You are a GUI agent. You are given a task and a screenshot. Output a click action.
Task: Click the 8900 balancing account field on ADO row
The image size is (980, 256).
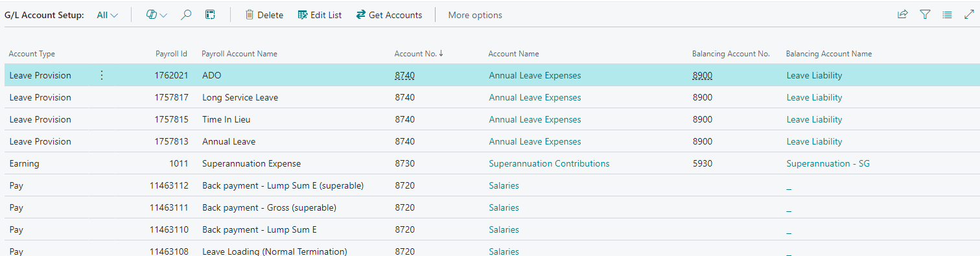coord(702,75)
